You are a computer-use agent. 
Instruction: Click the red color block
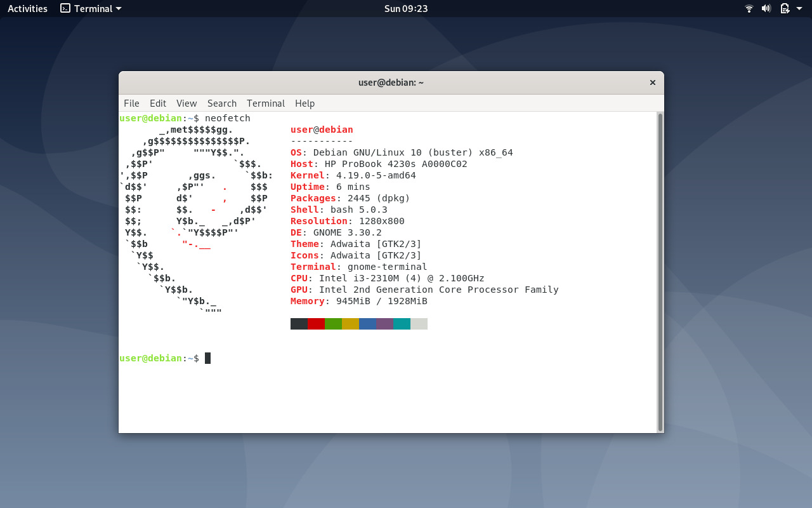tap(316, 324)
